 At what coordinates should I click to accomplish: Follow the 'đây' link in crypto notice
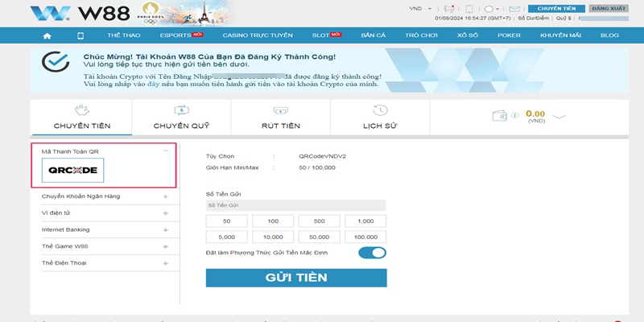[152, 85]
